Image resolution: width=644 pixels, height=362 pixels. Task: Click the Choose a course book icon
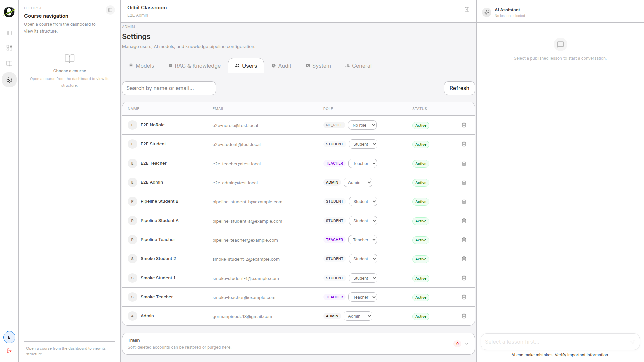[69, 59]
